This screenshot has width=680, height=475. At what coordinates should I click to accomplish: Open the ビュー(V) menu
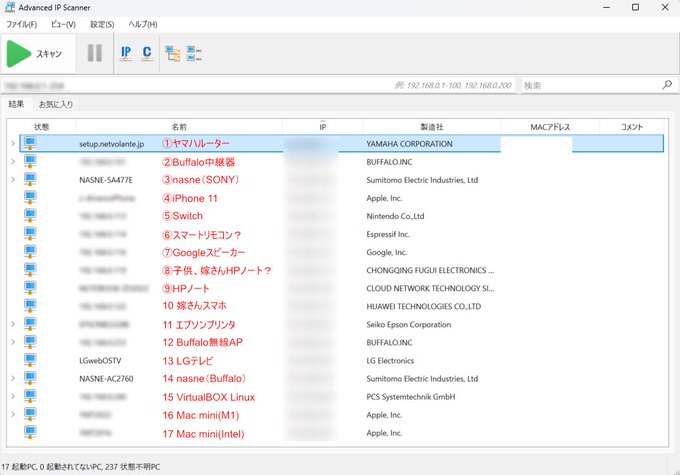[63, 24]
